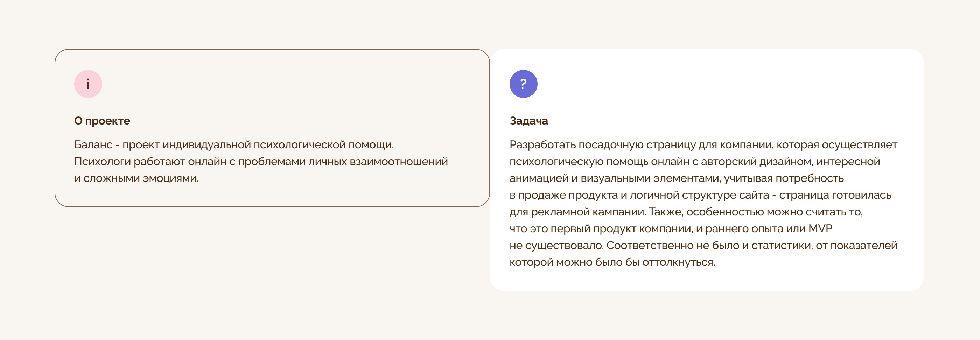Click the word "статистики" in the task card
The width and height of the screenshot is (980, 340).
click(781, 246)
